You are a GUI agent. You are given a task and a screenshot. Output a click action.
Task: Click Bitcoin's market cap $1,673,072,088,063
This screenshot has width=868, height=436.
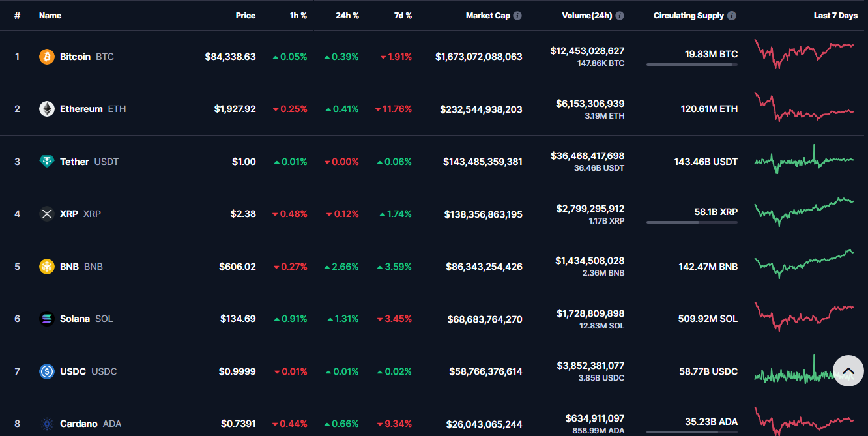[479, 57]
